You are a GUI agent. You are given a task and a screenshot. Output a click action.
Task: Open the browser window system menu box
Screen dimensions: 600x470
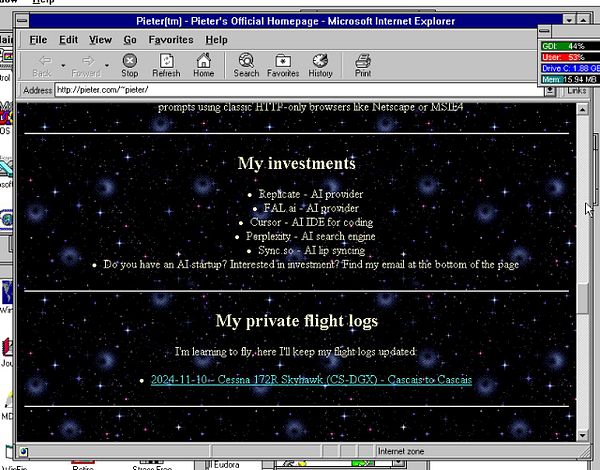(x=22, y=20)
